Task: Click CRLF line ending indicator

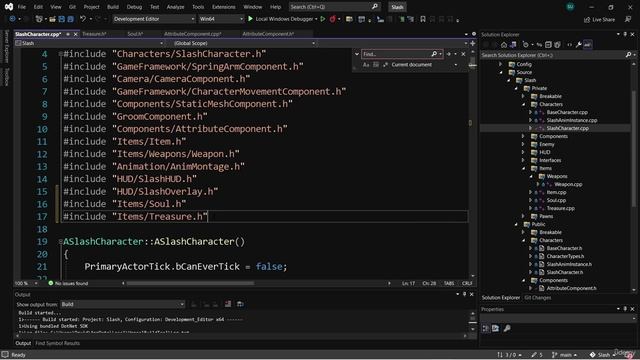Action: click(x=467, y=283)
